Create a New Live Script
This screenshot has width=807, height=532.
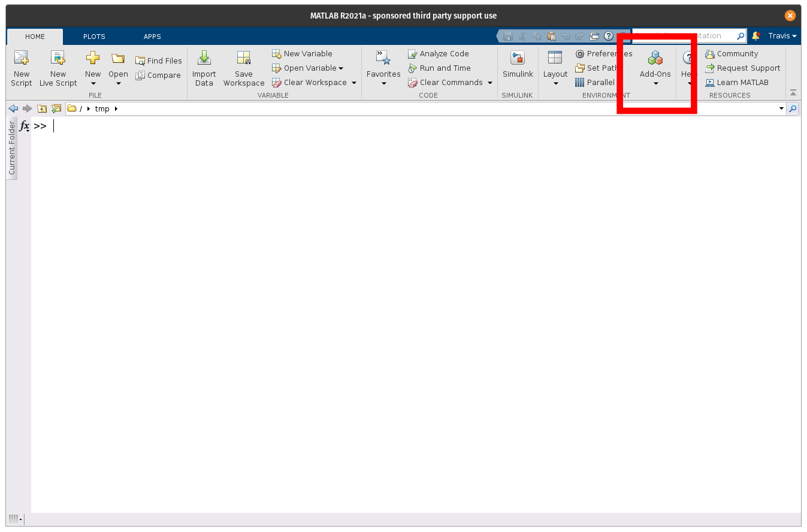(58, 68)
